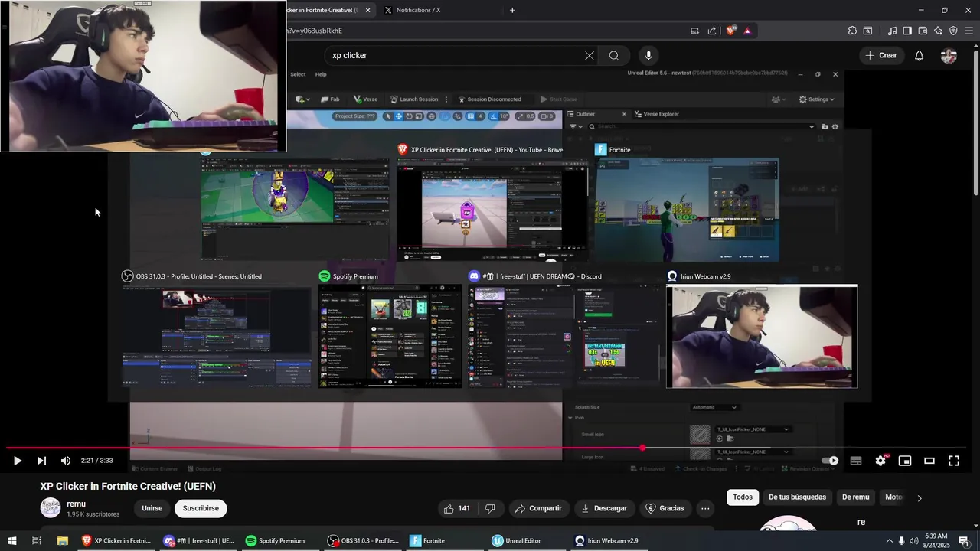The width and height of the screenshot is (980, 551).
Task: Open the browser extensions puzzle icon
Action: tap(852, 31)
